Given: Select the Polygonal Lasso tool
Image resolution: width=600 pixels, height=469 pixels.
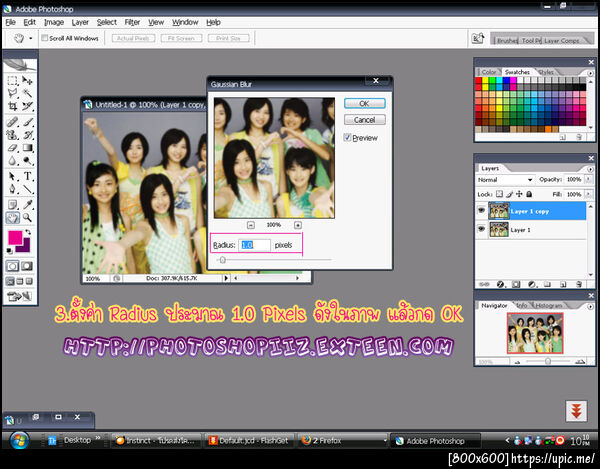Looking at the screenshot, I should [x=12, y=93].
